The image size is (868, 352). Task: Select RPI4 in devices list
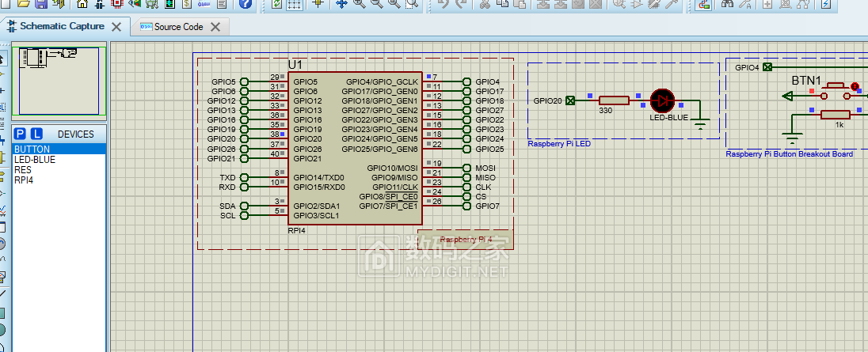[25, 180]
